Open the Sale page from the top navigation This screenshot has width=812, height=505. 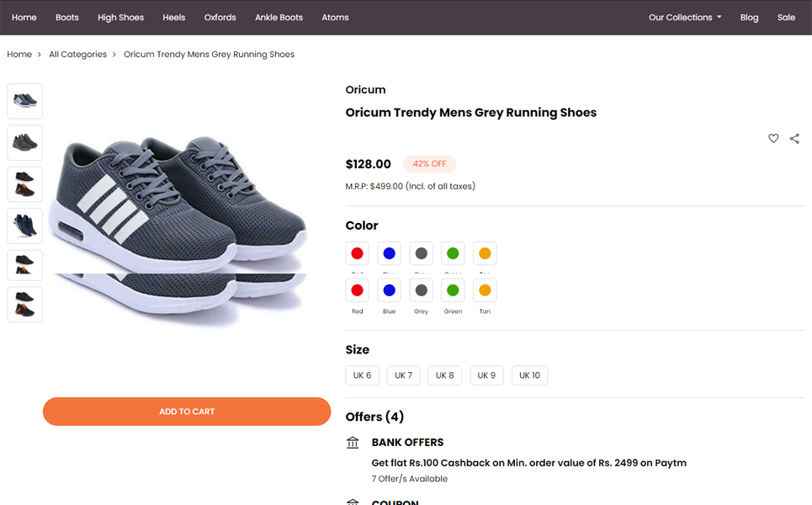click(x=786, y=18)
